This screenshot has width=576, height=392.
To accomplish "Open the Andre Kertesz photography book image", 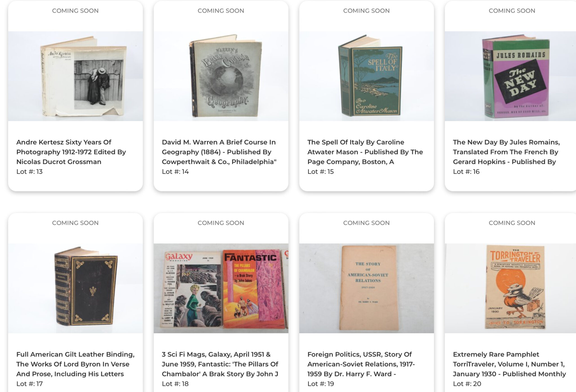I will click(75, 76).
